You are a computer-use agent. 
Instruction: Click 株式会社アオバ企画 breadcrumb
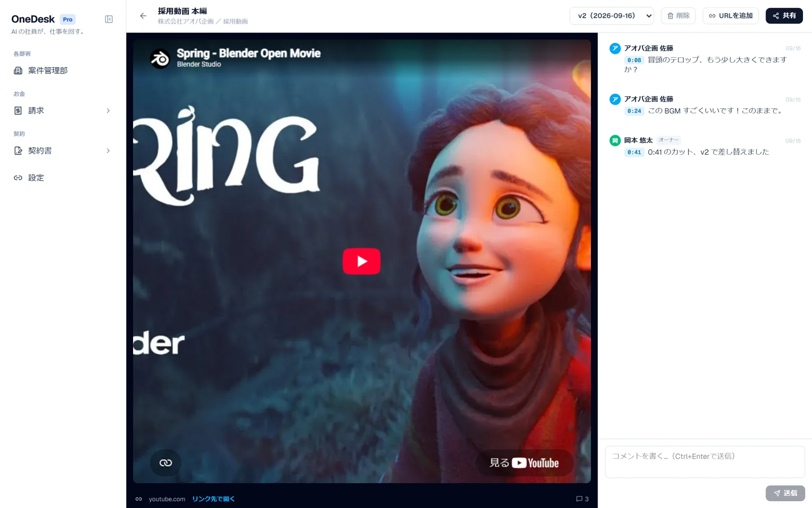[x=185, y=21]
